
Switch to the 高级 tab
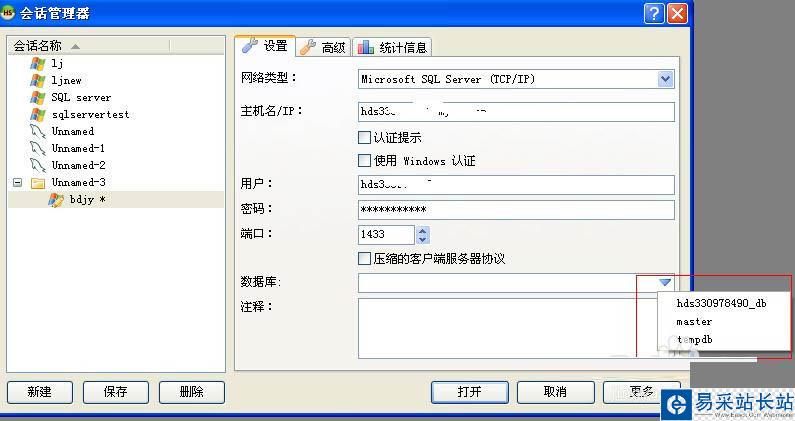click(x=323, y=47)
